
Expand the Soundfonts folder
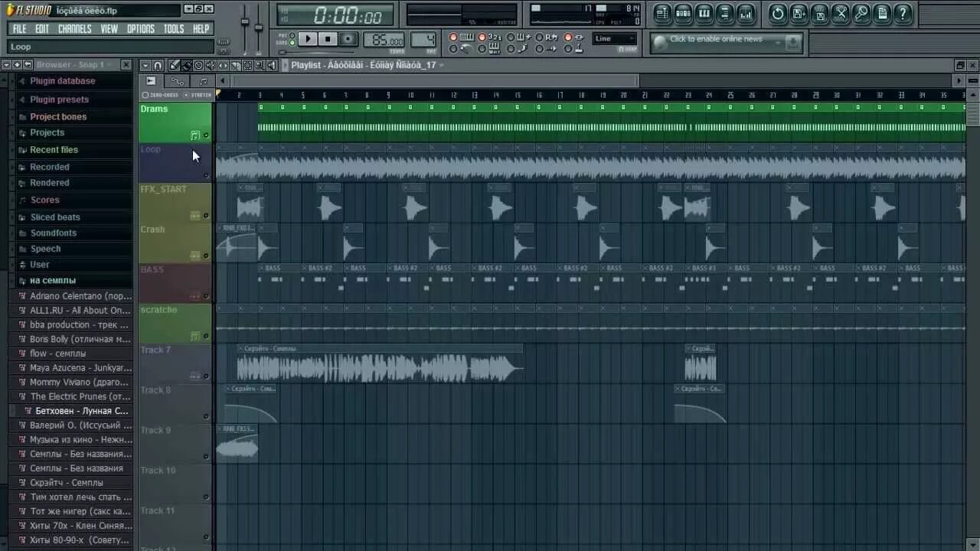click(x=53, y=233)
